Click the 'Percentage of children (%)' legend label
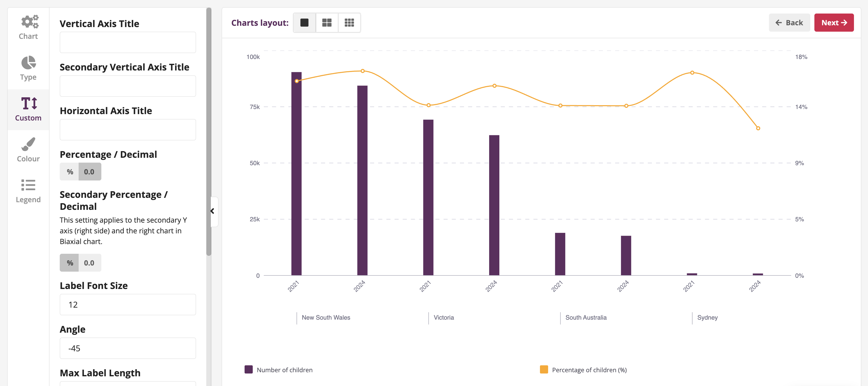The height and width of the screenshot is (386, 868). (589, 370)
